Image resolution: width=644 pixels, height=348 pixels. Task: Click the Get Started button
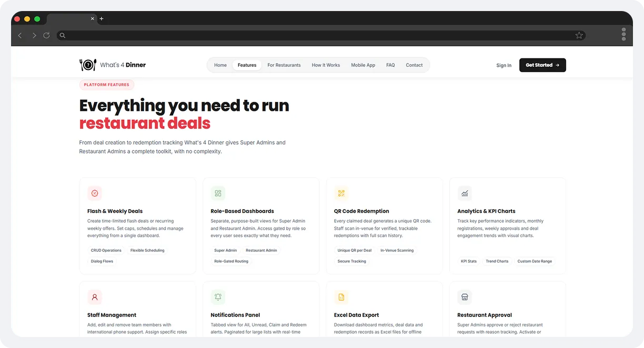tap(542, 65)
